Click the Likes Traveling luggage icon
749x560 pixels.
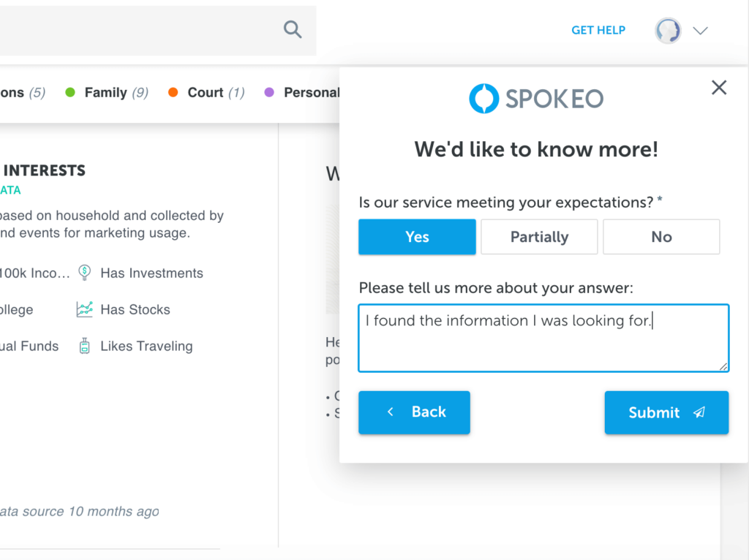[85, 346]
